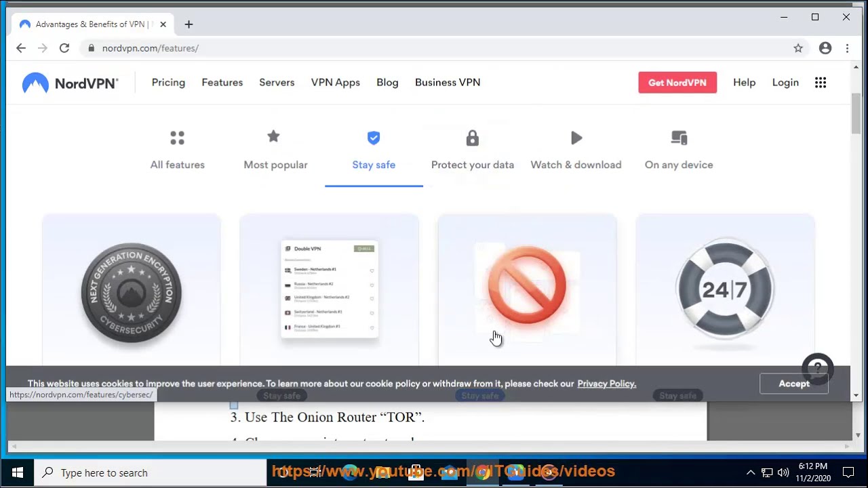Click the background document's horizontal scroll-left arrow
The height and width of the screenshot is (488, 868).
tap(13, 447)
